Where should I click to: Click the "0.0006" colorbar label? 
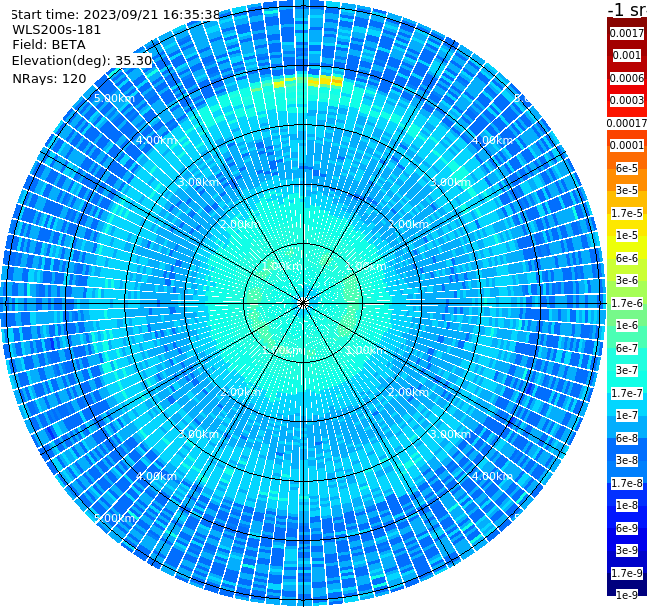click(x=627, y=78)
